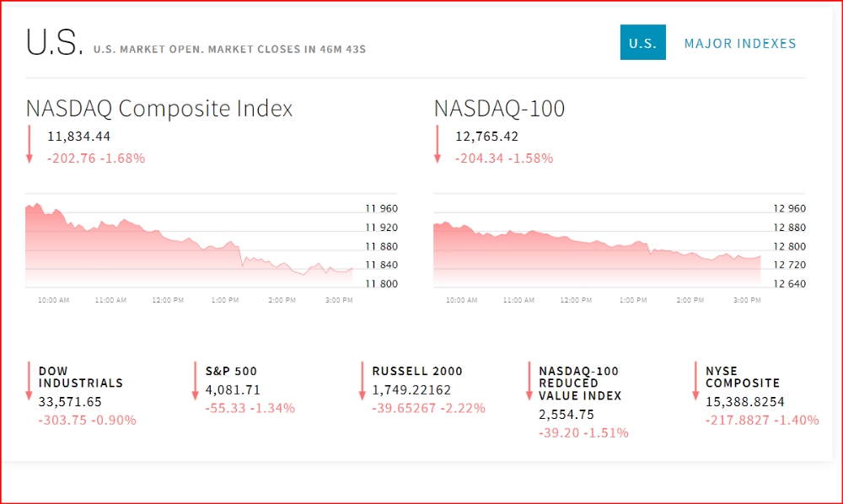This screenshot has width=843, height=504.
Task: Click the S&P 500 down arrow icon
Action: (196, 381)
